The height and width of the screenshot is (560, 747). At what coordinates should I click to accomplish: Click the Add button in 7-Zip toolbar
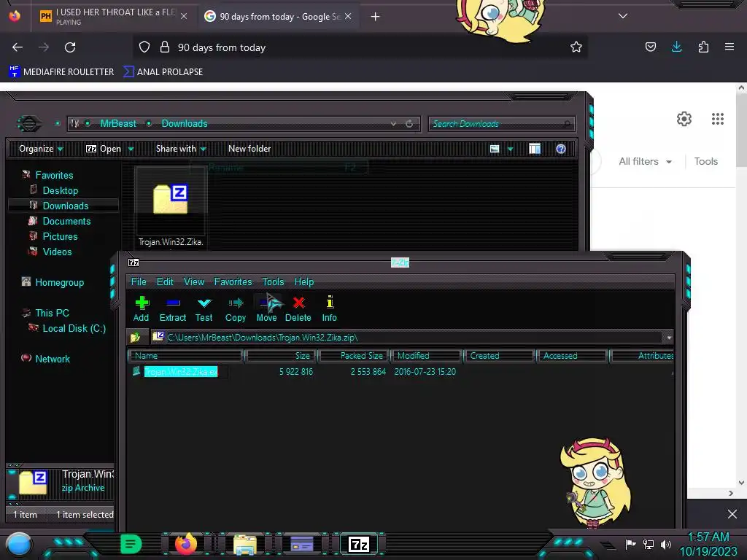pyautogui.click(x=142, y=308)
